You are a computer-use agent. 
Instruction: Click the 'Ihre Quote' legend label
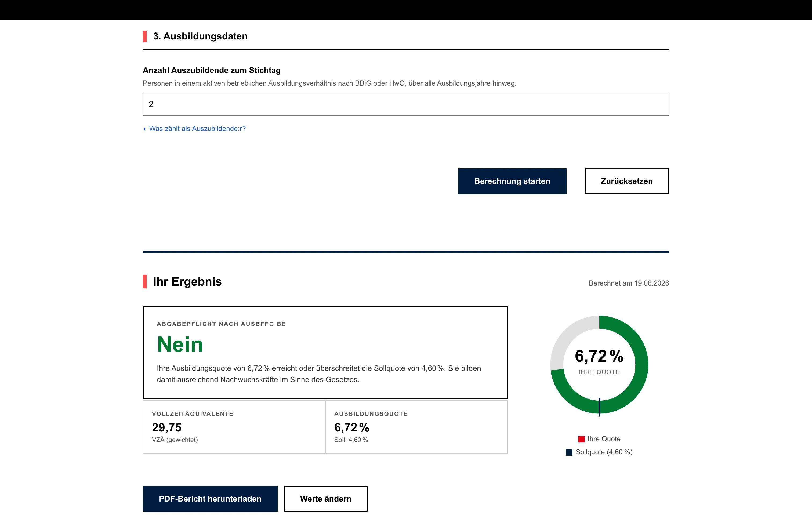coord(604,439)
